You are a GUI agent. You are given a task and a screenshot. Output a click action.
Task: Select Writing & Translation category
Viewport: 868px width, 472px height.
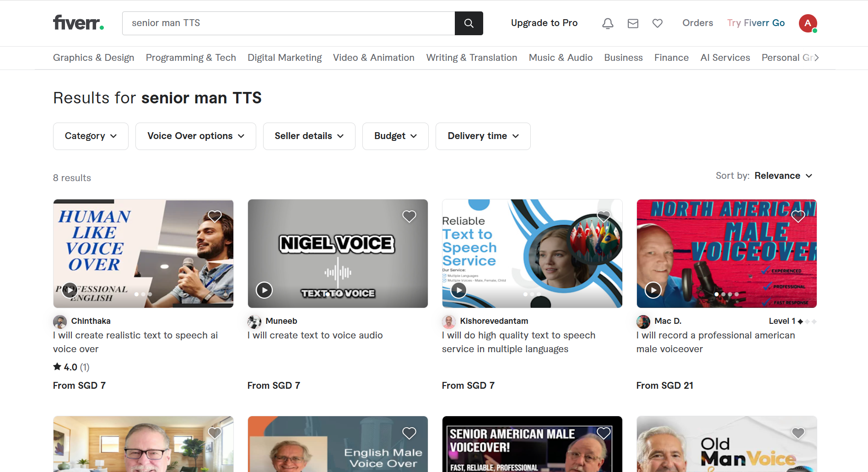click(472, 58)
